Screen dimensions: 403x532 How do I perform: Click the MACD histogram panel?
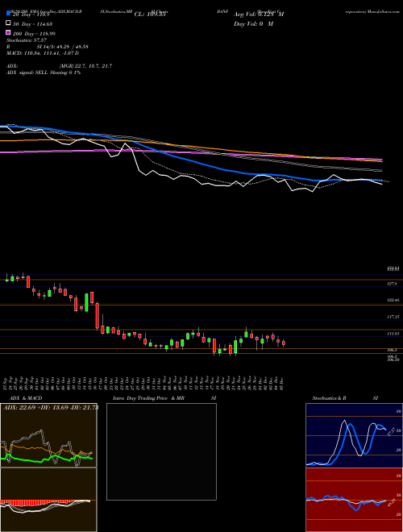coord(48,500)
